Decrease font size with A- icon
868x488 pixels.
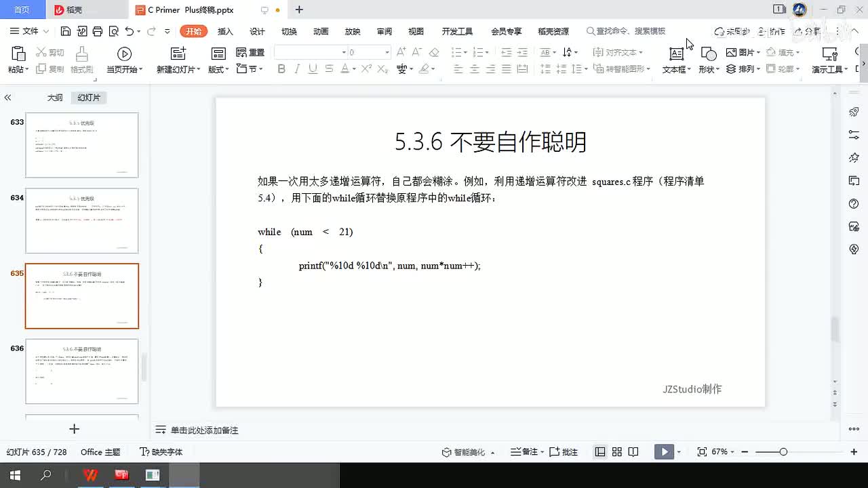(418, 52)
